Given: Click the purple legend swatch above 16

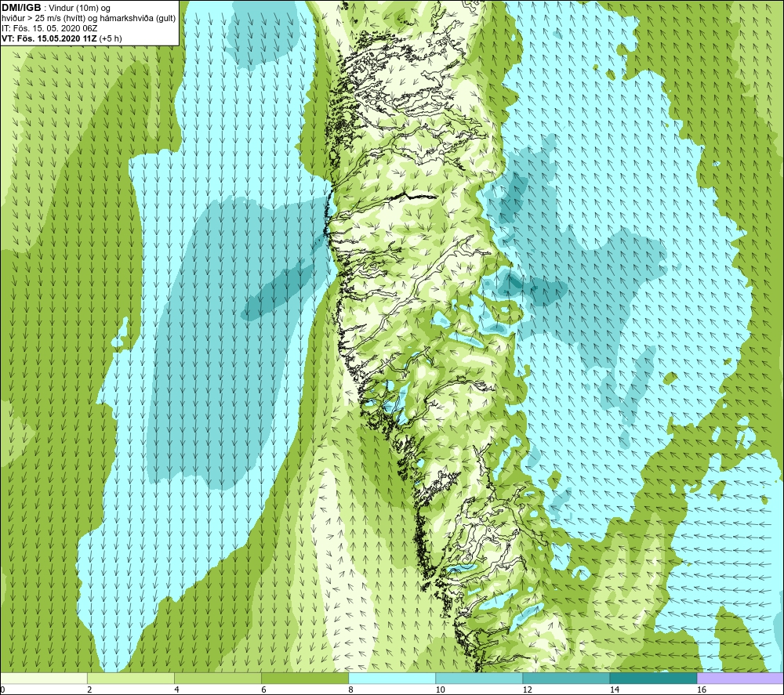Looking at the screenshot, I should 740,678.
